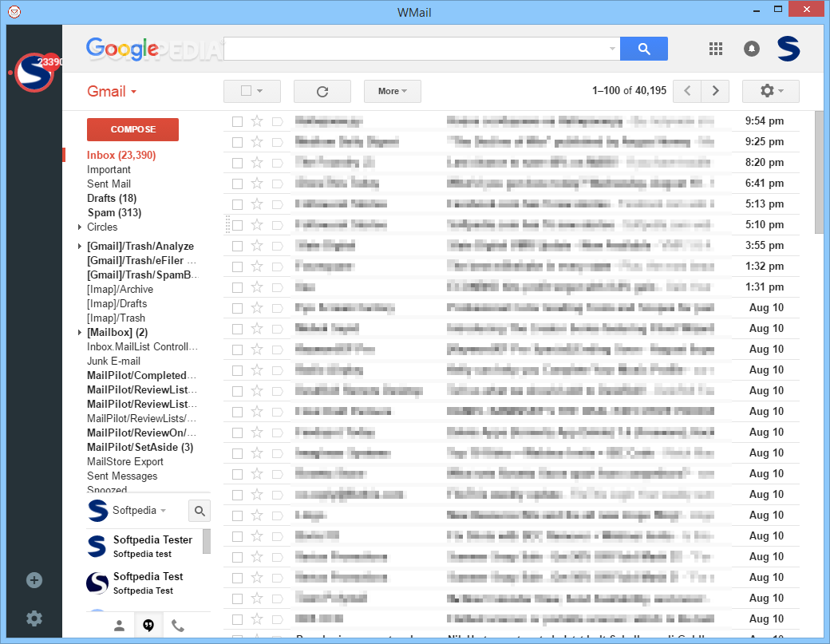Tick checkbox of the 9:25 pm message

[237, 142]
